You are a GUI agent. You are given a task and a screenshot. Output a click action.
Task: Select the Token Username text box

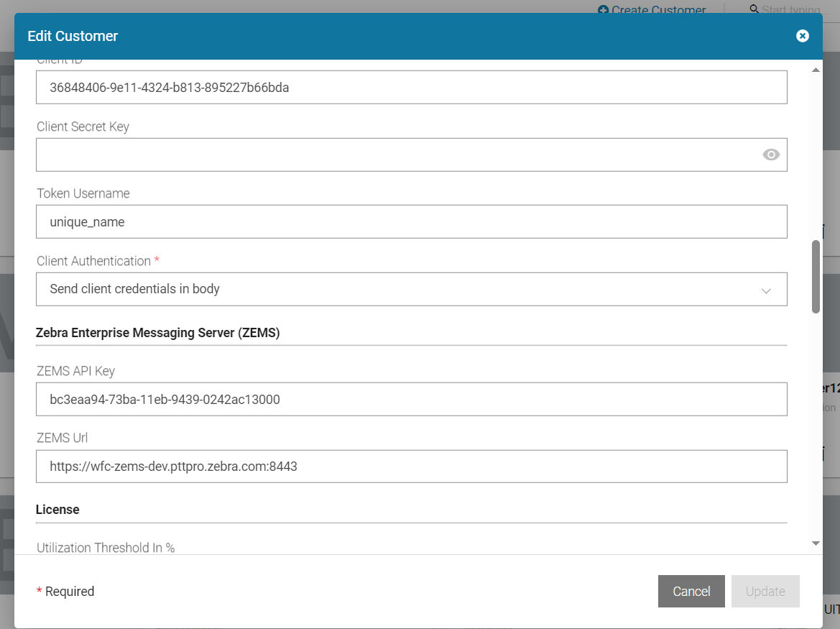tap(411, 222)
